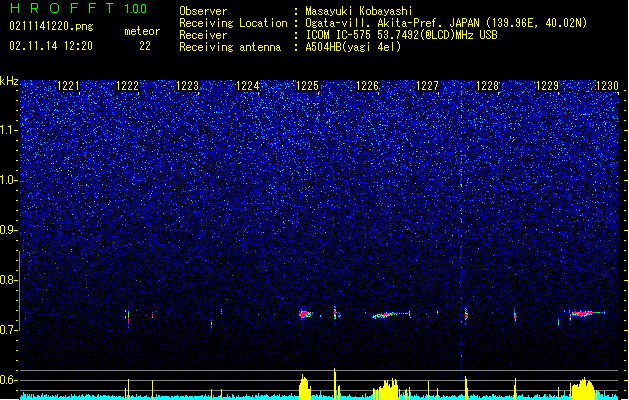Click the short vertical echo near 1222
The image size is (629, 400).
pos(128,317)
